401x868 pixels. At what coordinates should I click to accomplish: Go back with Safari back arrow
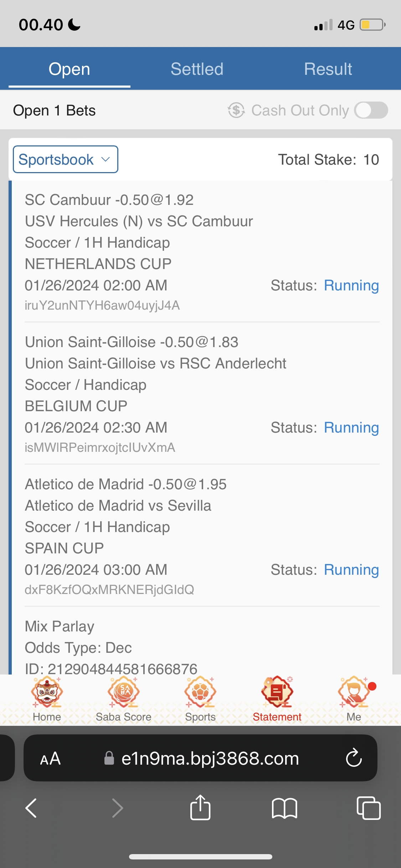coord(31,808)
